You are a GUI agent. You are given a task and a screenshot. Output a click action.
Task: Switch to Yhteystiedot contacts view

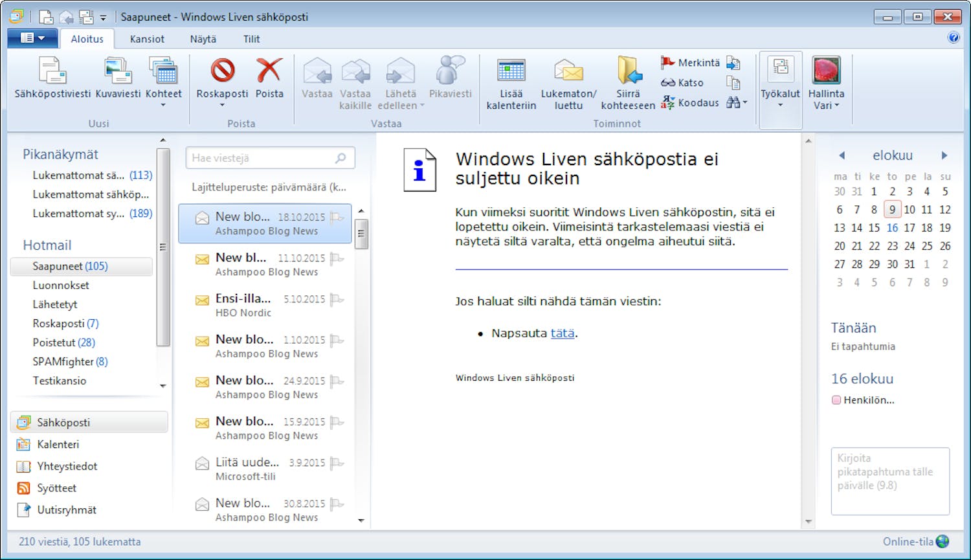tap(67, 466)
